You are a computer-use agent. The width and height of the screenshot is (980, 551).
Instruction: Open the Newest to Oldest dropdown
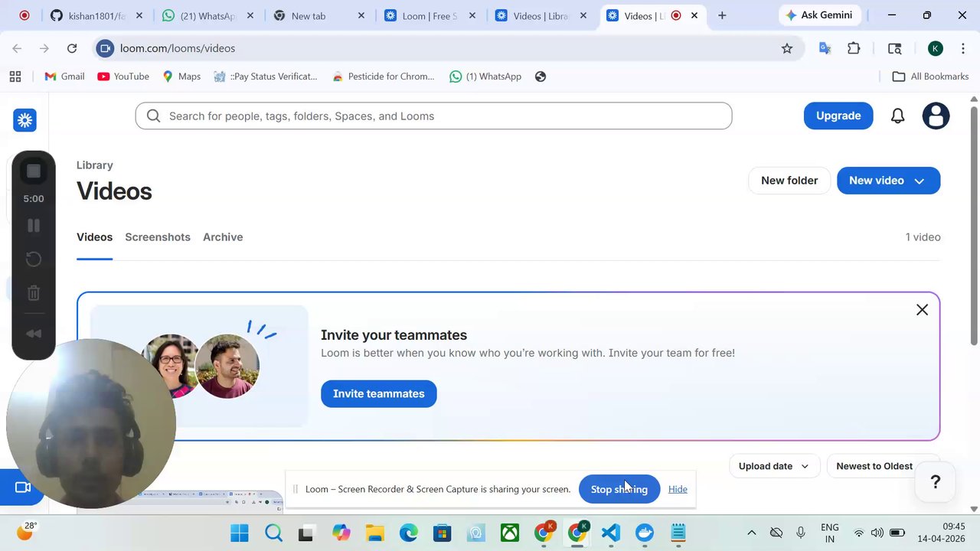(x=883, y=466)
